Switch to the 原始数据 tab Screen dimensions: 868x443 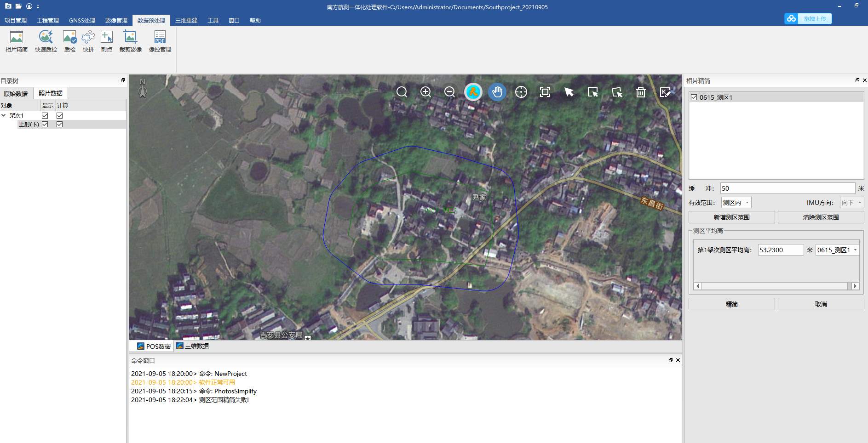click(x=16, y=94)
